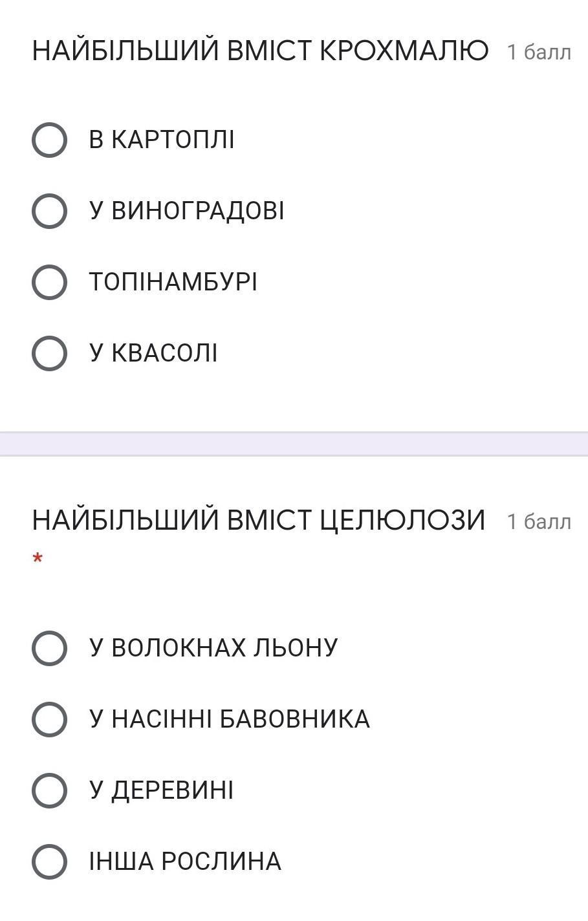
Task: Choose the У НАСІННІ БАВОВНИКА radio circle
Action: (49, 719)
